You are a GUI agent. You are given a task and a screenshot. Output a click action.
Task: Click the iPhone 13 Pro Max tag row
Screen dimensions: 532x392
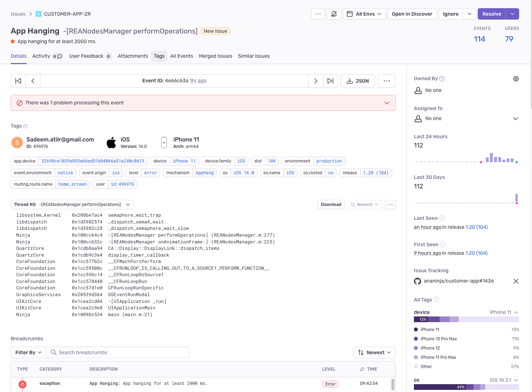[x=466, y=339]
